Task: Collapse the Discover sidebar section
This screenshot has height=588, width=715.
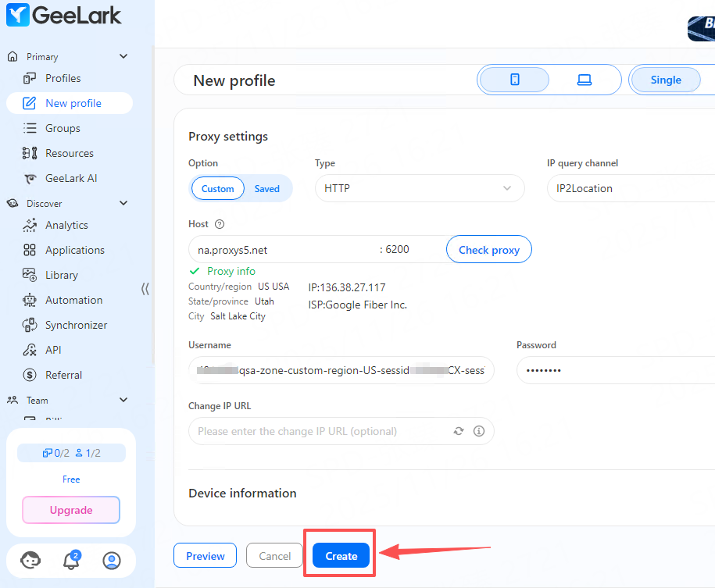Action: [123, 203]
